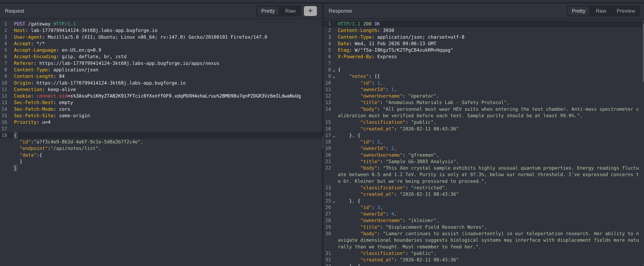This screenshot has width=644, height=266.
Task: Click the Sec-Fetch-Site same-origin header
Action: pos(52,116)
